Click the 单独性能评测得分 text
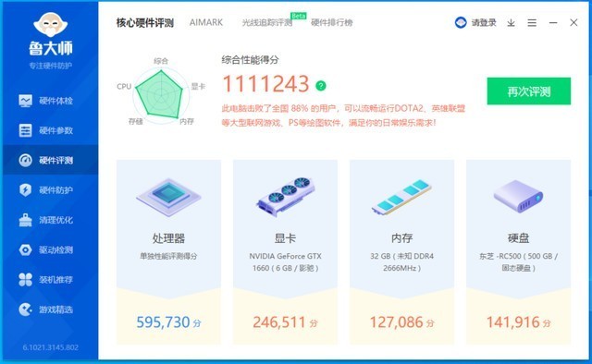 tap(168, 256)
